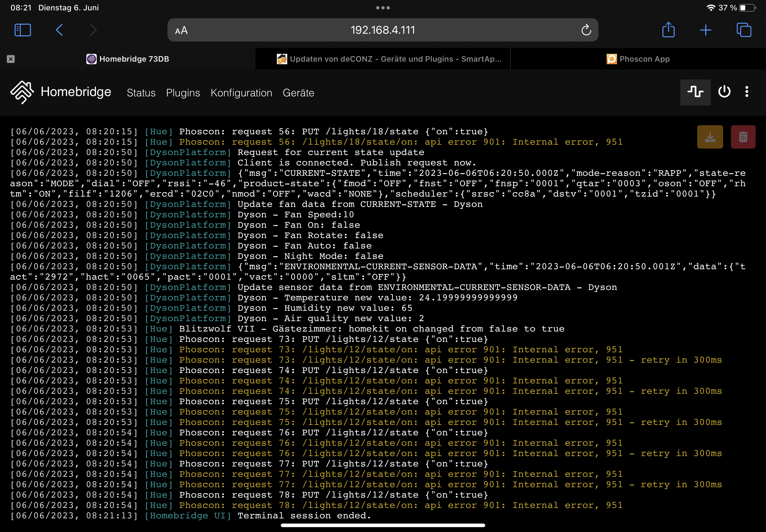This screenshot has height=532, width=766.
Task: Go back with the browser back arrow
Action: (x=59, y=30)
